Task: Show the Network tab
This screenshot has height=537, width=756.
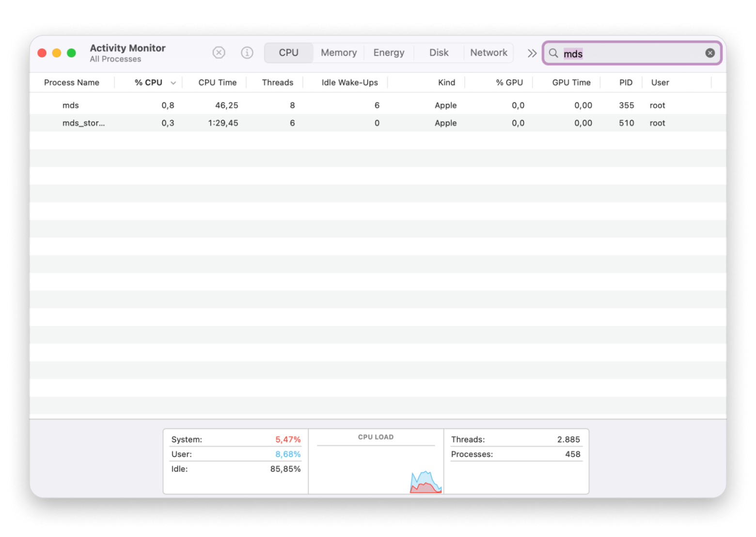Action: coord(488,52)
